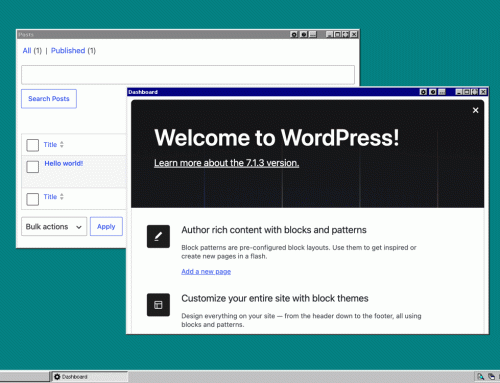The image size is (500, 383).
Task: Close the Posts window
Action: (x=354, y=34)
